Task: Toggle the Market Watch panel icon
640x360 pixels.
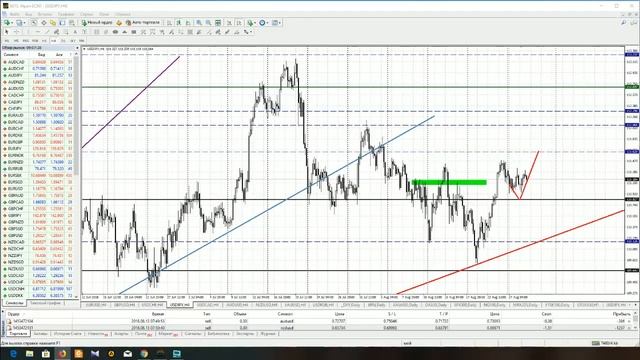Action: [34, 22]
